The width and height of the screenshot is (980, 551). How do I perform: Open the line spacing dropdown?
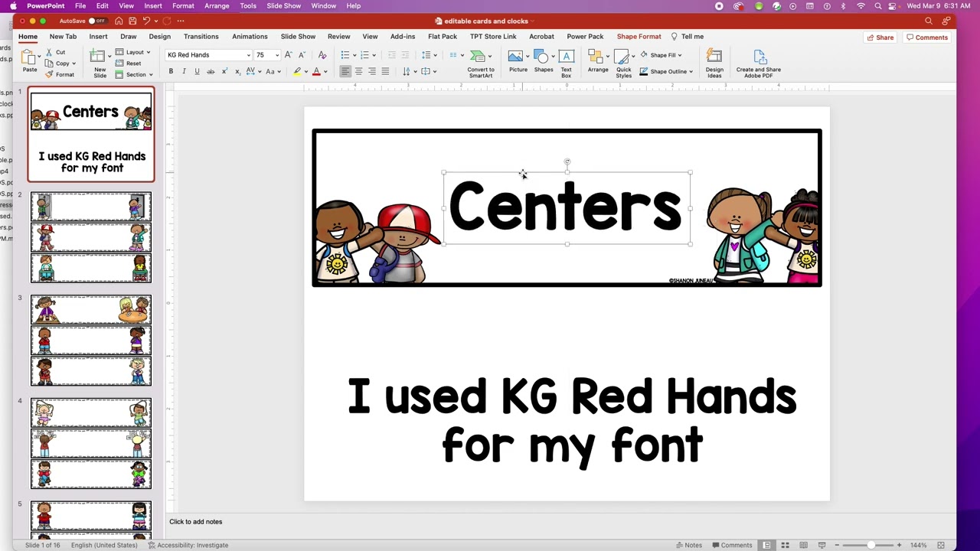point(435,55)
